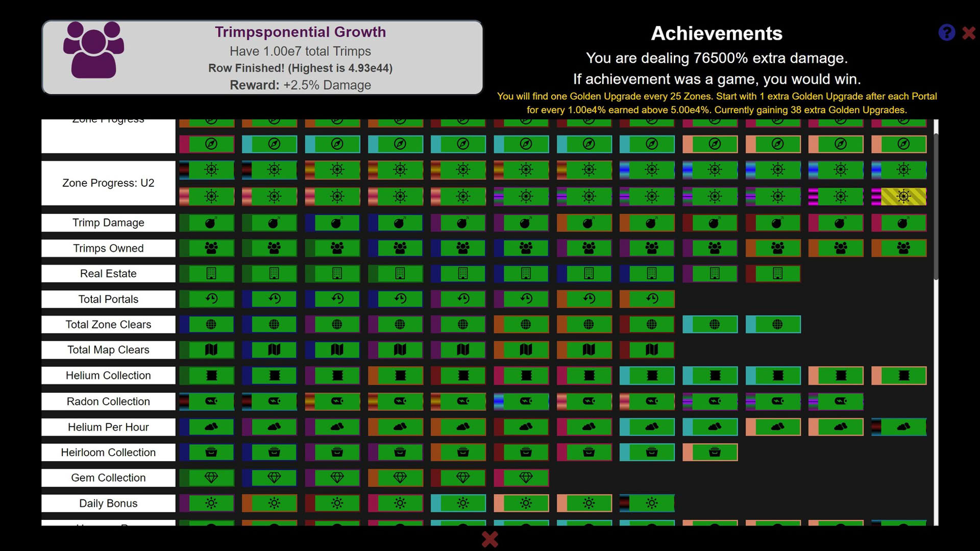Select last Heirloom Collection chest achievement

coord(710,453)
